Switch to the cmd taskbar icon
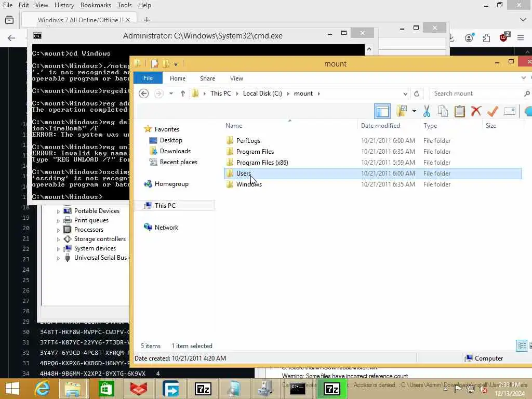Image resolution: width=532 pixels, height=399 pixels. pyautogui.click(x=298, y=389)
